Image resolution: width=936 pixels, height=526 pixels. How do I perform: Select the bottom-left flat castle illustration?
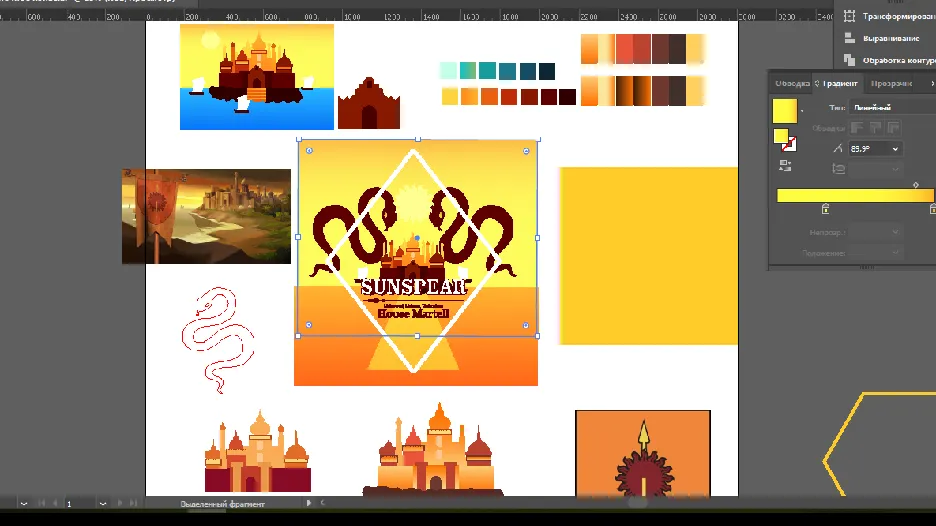point(258,451)
